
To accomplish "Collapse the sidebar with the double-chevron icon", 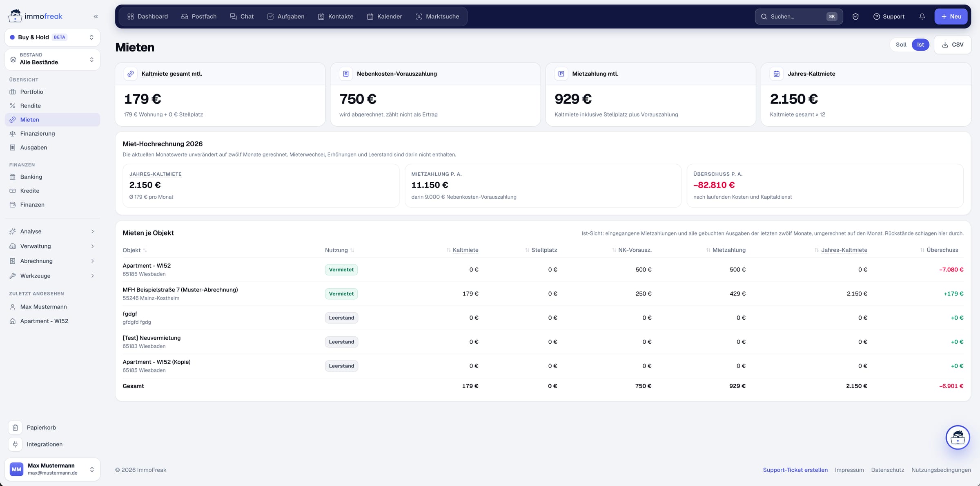I will pyautogui.click(x=96, y=16).
